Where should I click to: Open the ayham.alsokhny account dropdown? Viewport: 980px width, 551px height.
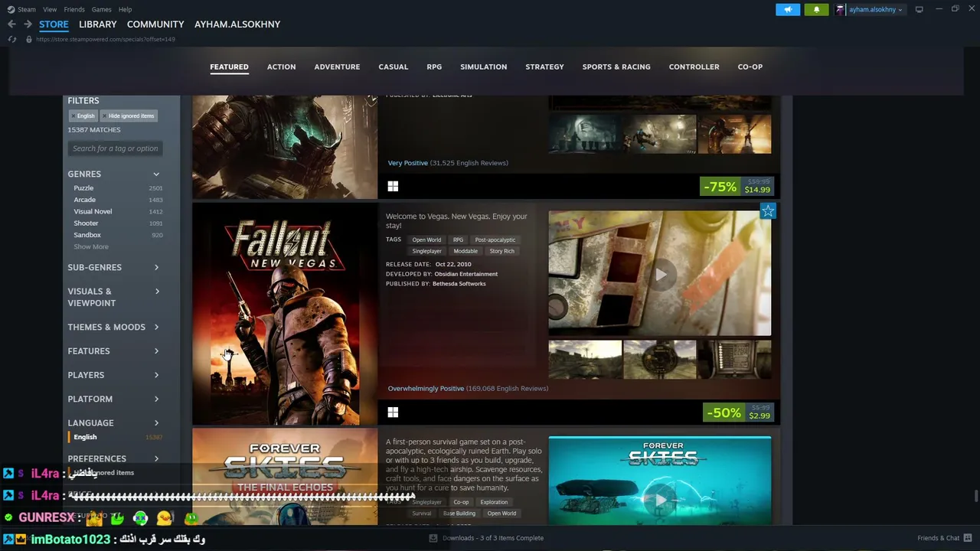[x=875, y=9]
